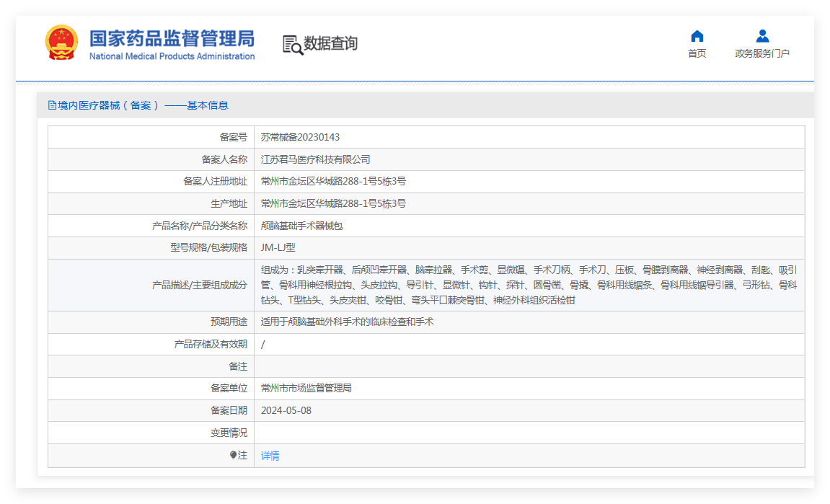The height and width of the screenshot is (504, 830).
Task: Open the 政务服务门户 text label
Action: pyautogui.click(x=762, y=53)
